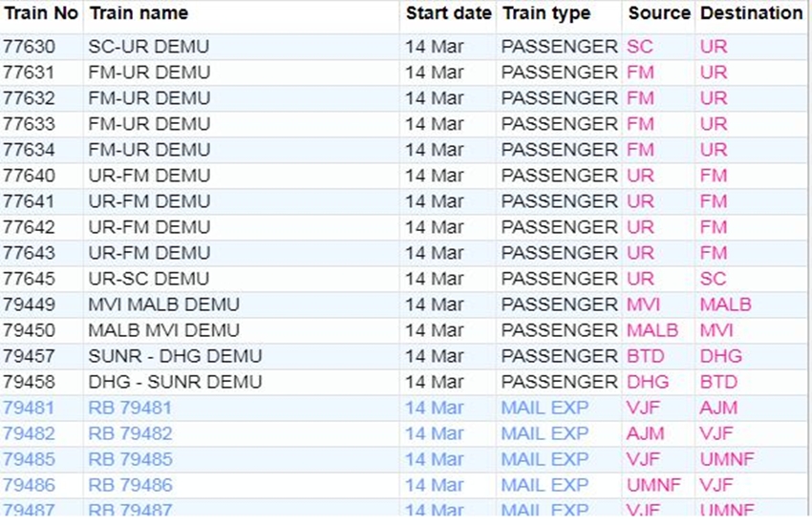The image size is (812, 525).
Task: Select the SC-UR DEMU train name cell
Action: click(148, 47)
